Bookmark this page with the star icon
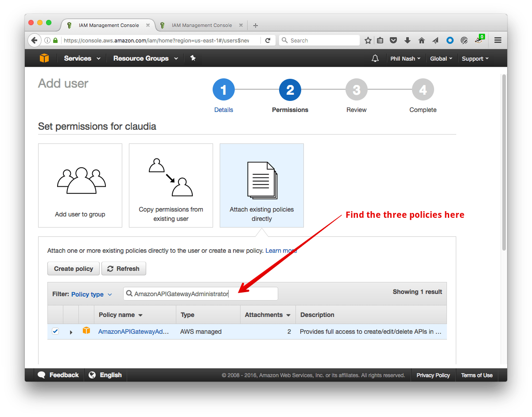The image size is (532, 417). click(x=368, y=40)
